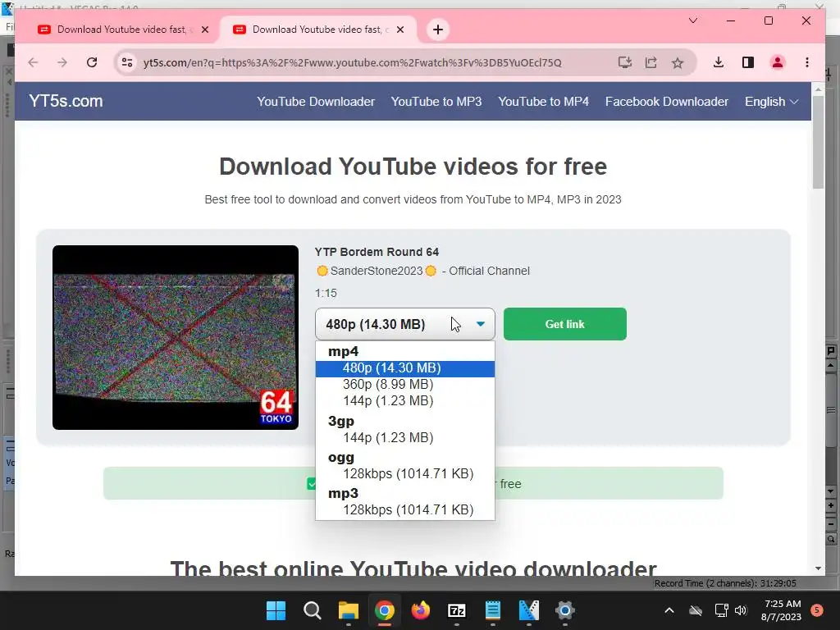
Task: Close the active Download Youtube video tab
Action: 400,30
